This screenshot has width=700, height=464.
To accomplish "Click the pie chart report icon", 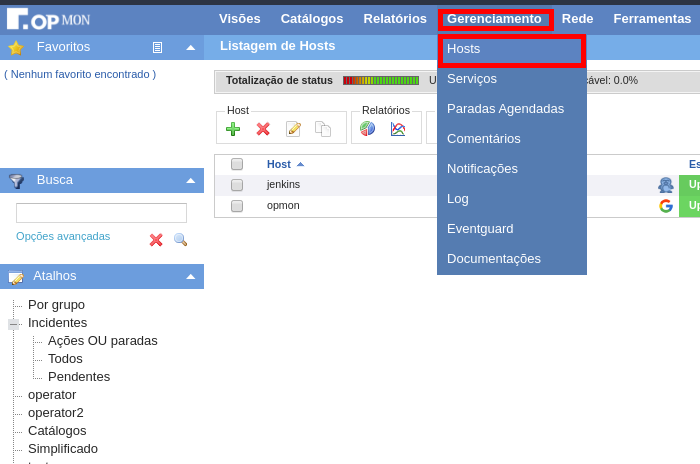I will pos(367,129).
